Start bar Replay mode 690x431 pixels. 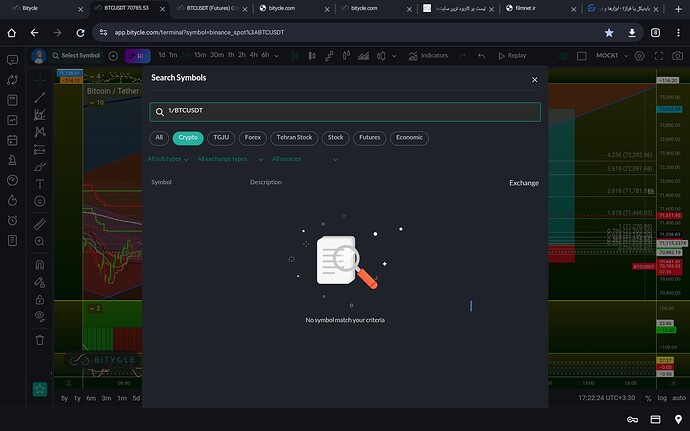tap(512, 55)
